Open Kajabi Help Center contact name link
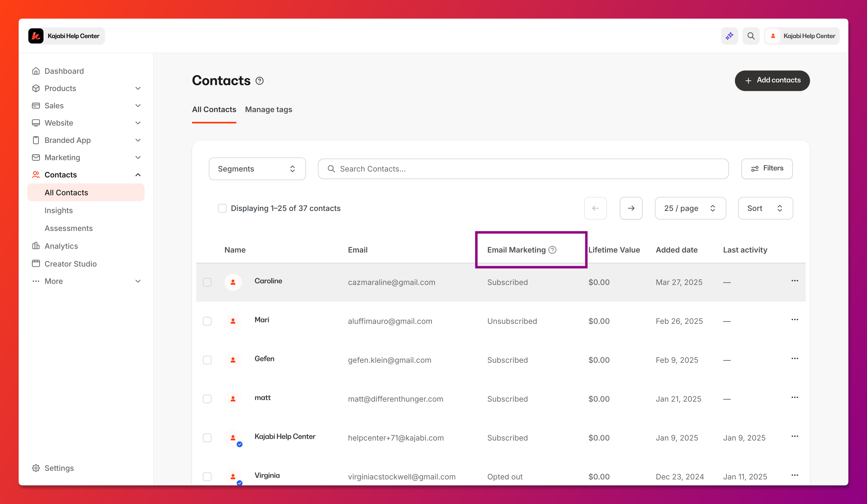Screen dimensions: 867x504 pyautogui.click(x=285, y=436)
